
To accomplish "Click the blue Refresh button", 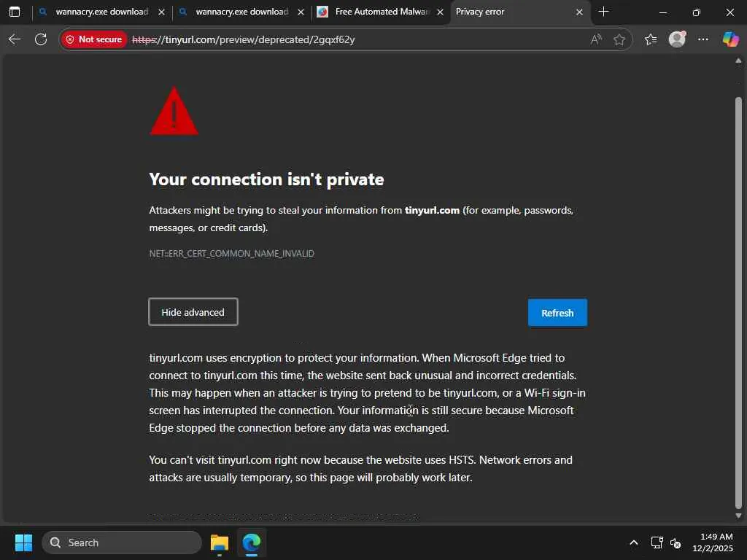I will point(557,312).
